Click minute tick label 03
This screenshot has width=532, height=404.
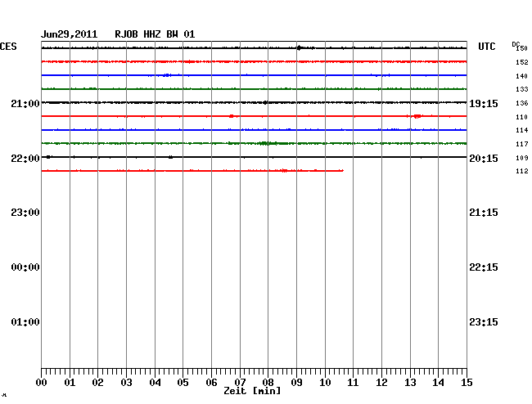point(127,383)
